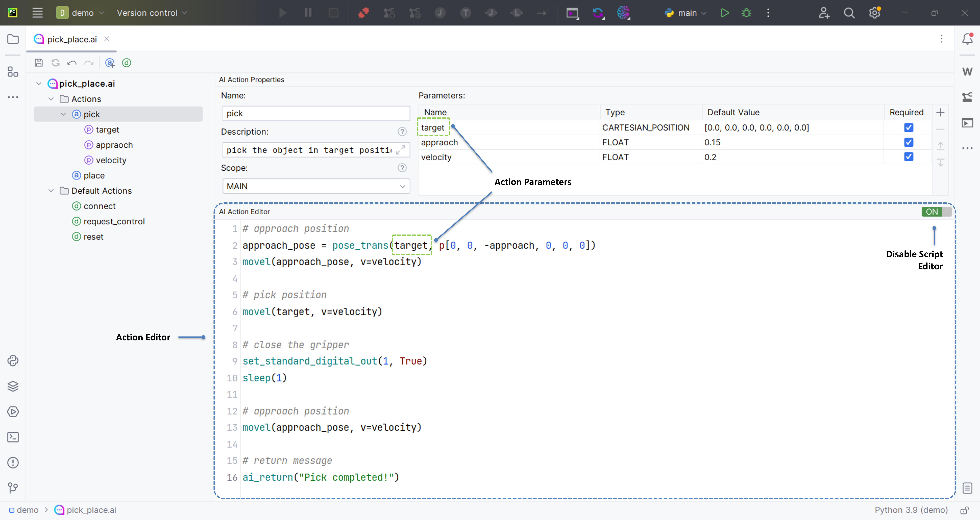980x520 pixels.
Task: Open the Scope dropdown showing MAIN
Action: click(x=316, y=186)
